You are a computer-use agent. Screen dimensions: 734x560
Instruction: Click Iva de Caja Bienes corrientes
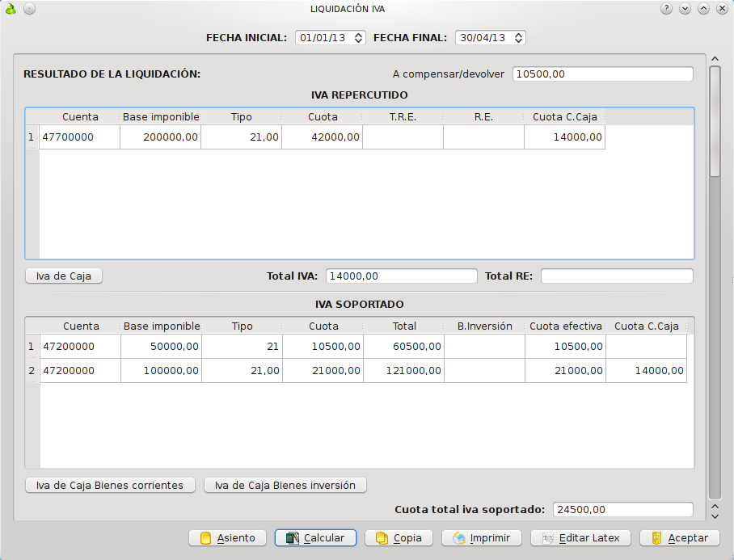[110, 485]
